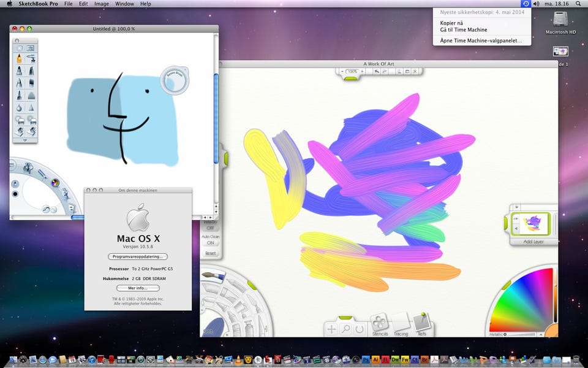The height and width of the screenshot is (368, 588).
Task: Toggle the Auto Clean ON switch
Action: (x=210, y=243)
